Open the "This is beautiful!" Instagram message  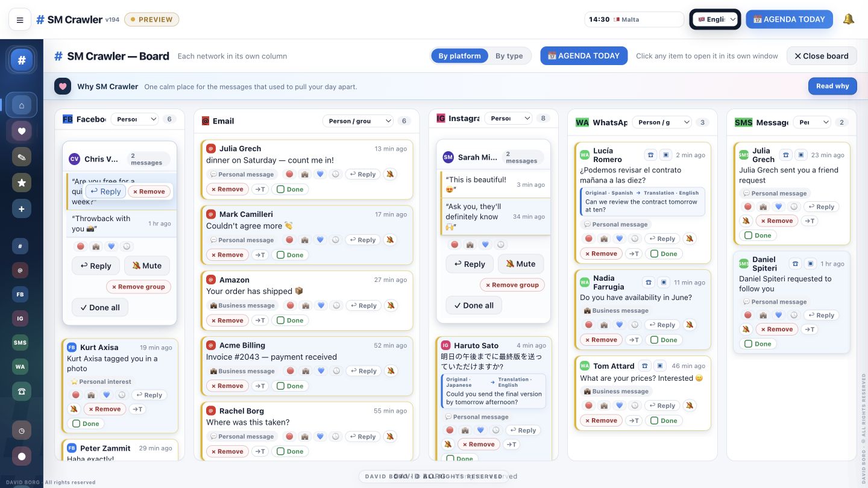[495, 184]
